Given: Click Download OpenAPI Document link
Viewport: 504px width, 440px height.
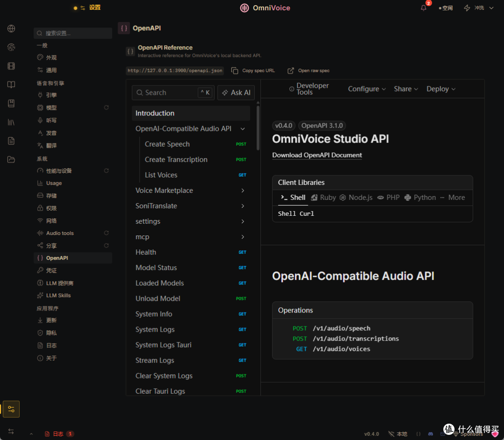Looking at the screenshot, I should coord(317,155).
